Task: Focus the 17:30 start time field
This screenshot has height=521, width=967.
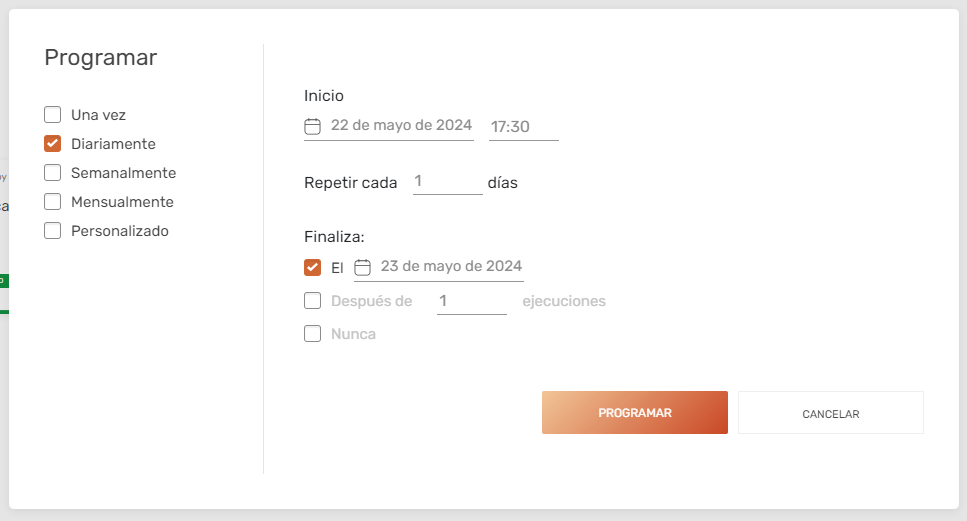Action: 524,127
